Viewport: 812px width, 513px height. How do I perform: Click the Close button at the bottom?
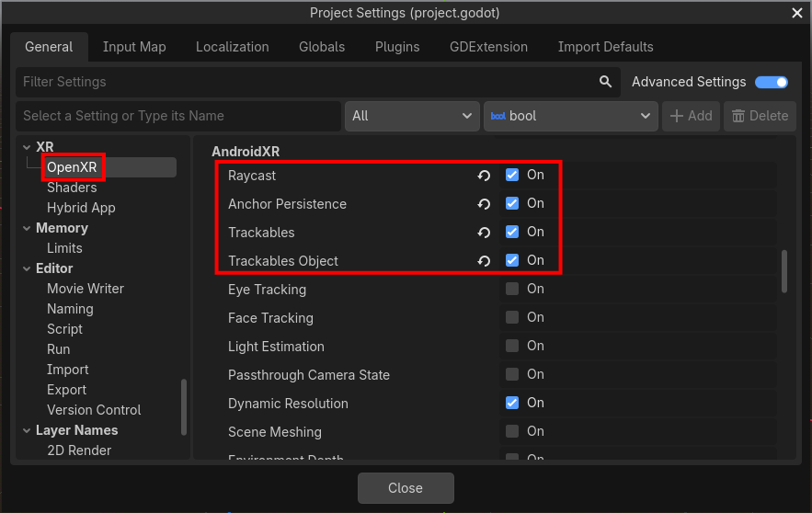click(406, 488)
